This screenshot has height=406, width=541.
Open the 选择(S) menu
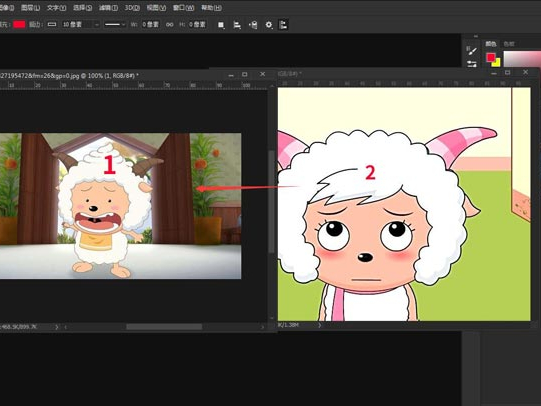(x=82, y=8)
